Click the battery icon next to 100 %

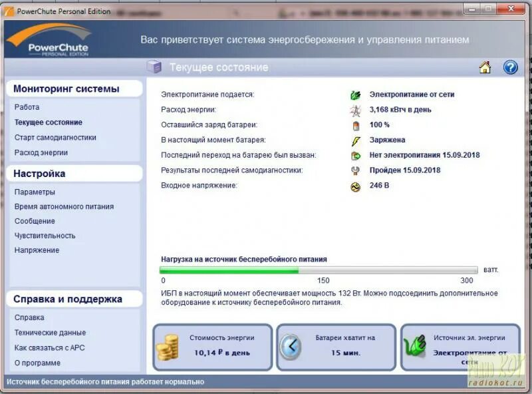[356, 125]
